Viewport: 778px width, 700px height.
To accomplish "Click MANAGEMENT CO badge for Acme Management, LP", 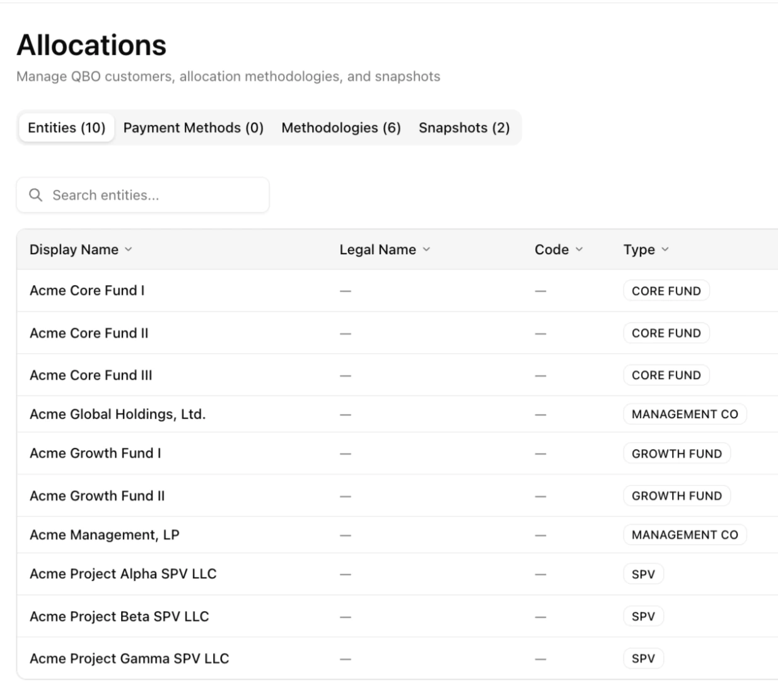I will click(684, 535).
